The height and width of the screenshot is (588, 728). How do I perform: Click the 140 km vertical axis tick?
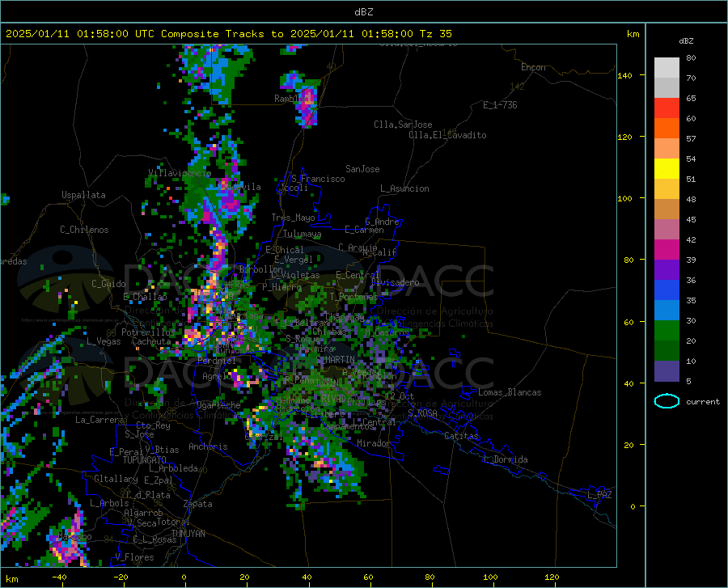pyautogui.click(x=625, y=75)
